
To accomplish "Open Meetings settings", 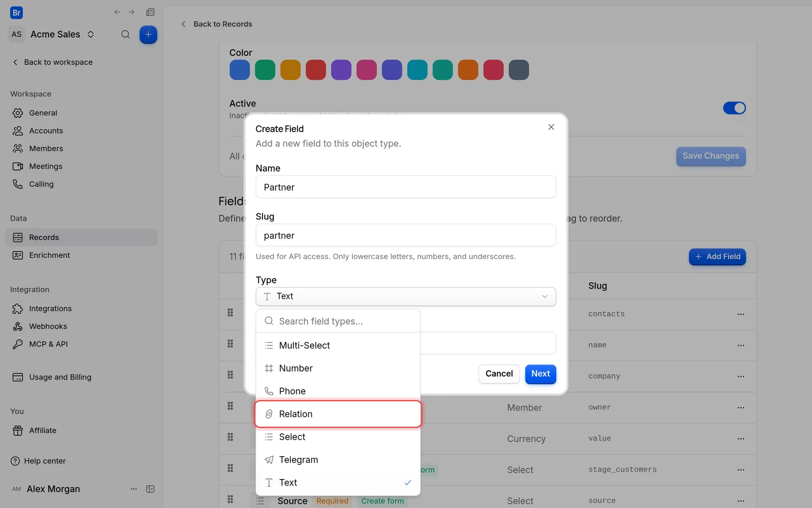I will [x=81, y=166].
